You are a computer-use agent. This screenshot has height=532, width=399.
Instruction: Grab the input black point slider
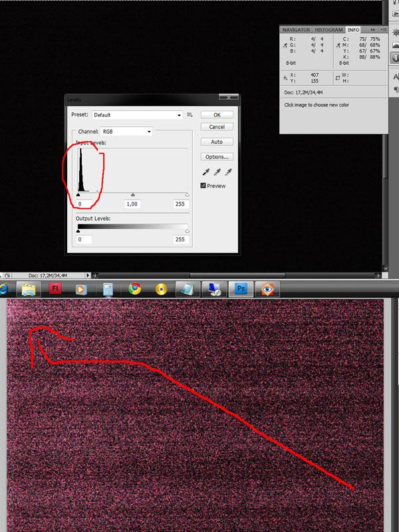click(x=78, y=195)
